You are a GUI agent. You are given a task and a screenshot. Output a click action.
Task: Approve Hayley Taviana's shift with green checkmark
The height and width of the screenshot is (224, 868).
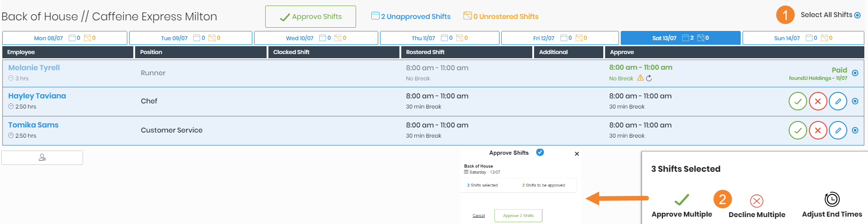click(x=797, y=101)
